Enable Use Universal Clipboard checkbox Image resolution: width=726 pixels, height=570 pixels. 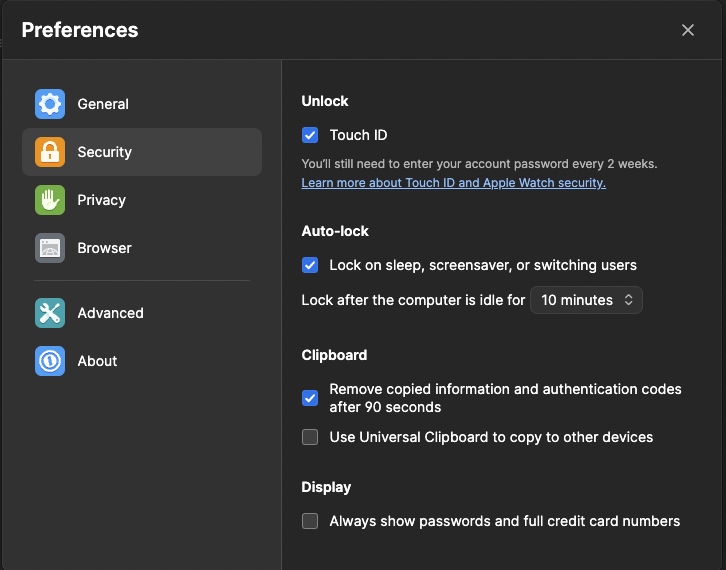(310, 437)
